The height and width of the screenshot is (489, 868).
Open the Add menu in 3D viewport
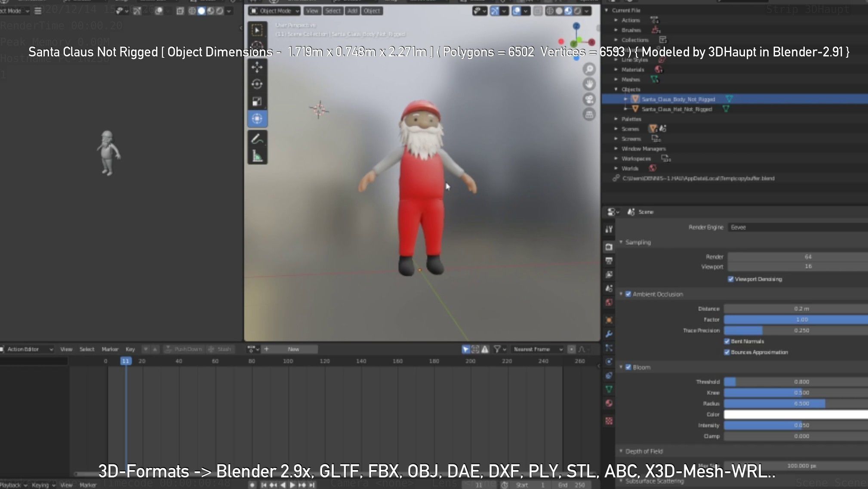click(353, 11)
